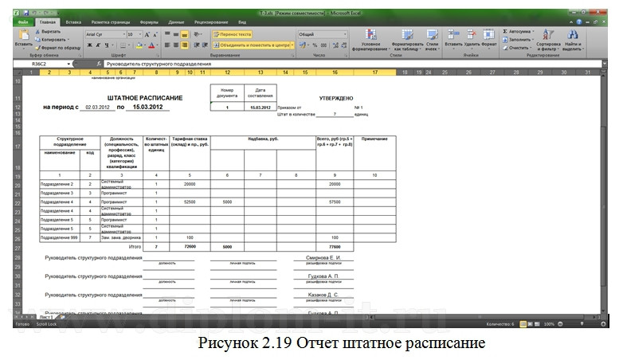This screenshot has height=364, width=627.
Task: Toggle Merge and Center (Объединить и поместить в центре)
Action: point(251,45)
